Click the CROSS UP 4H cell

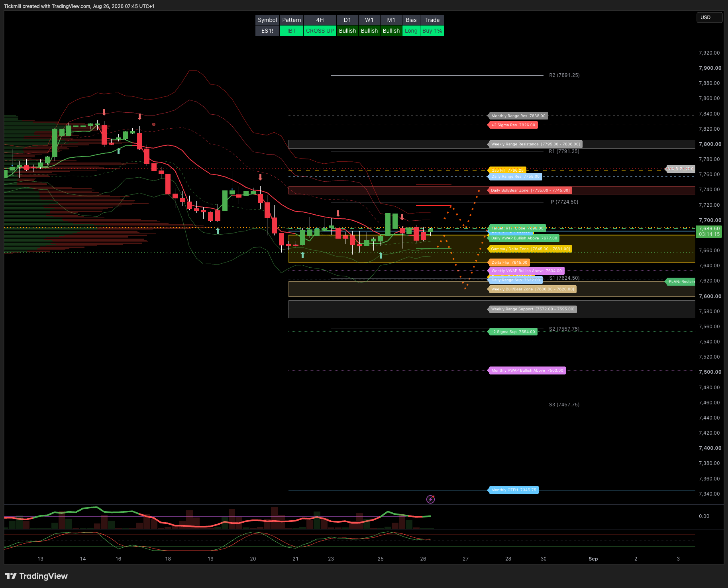[320, 31]
